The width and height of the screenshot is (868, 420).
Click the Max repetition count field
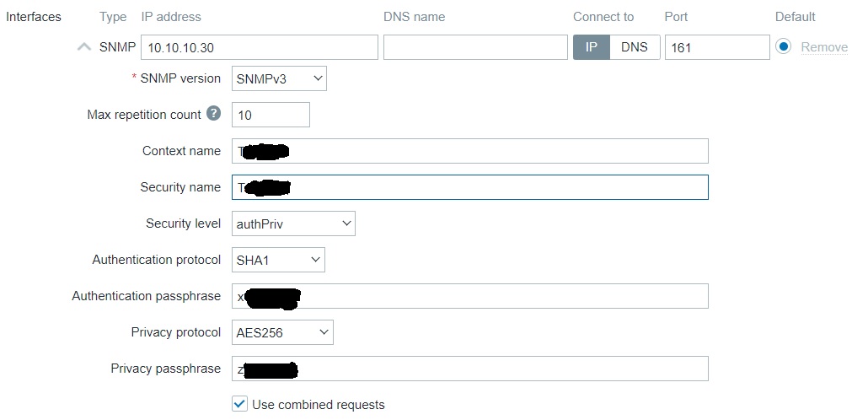[270, 115]
